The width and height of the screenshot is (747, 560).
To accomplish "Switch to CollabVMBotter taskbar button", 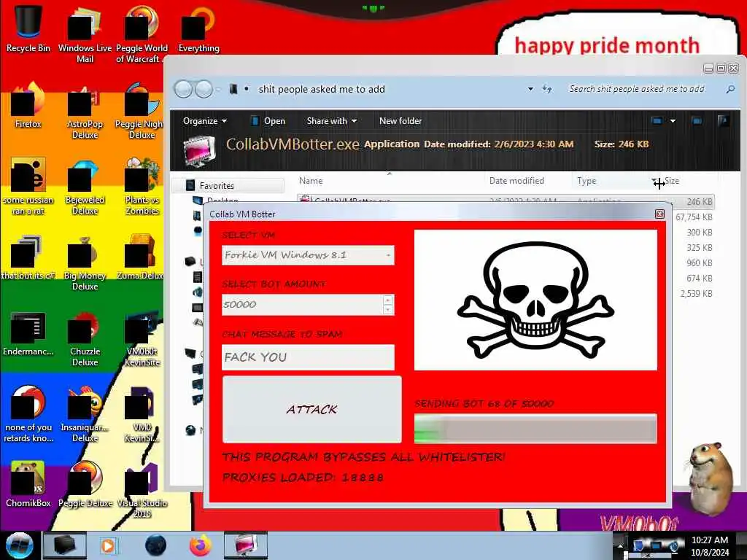I will 245,545.
